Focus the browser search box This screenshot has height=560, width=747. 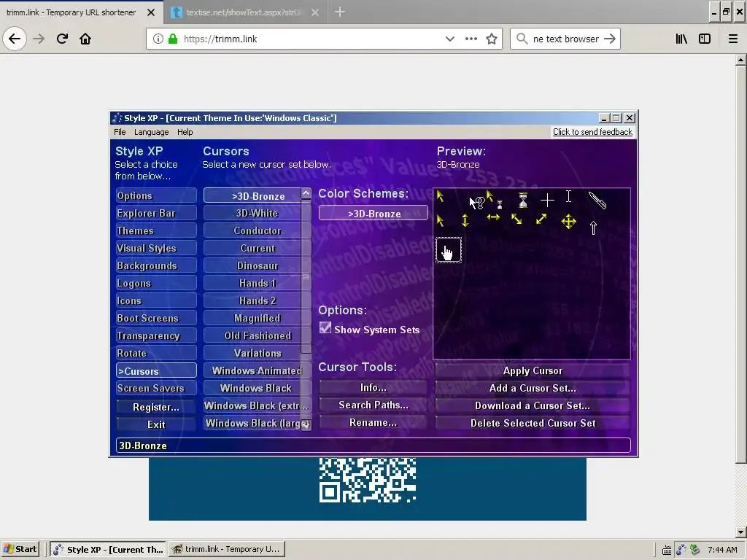565,39
